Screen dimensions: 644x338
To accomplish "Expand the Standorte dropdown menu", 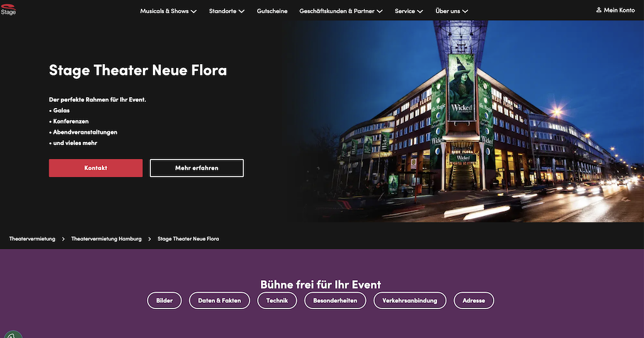I will tap(226, 11).
